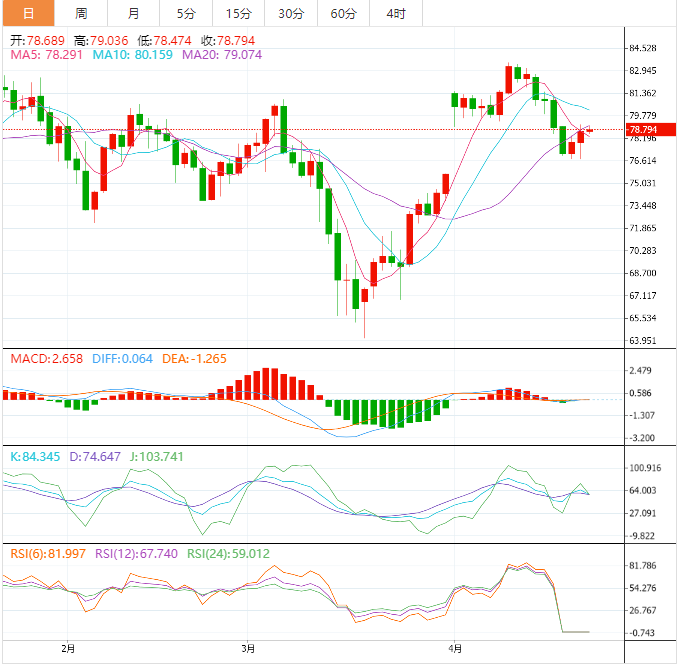Click the RSI(6):81.997 label
The width and height of the screenshot is (680, 669).
(48, 554)
